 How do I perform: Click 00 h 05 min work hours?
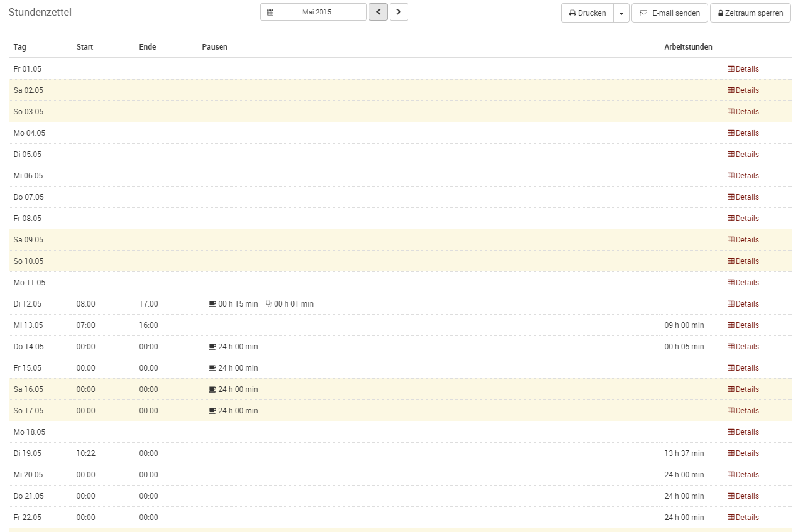click(x=684, y=347)
